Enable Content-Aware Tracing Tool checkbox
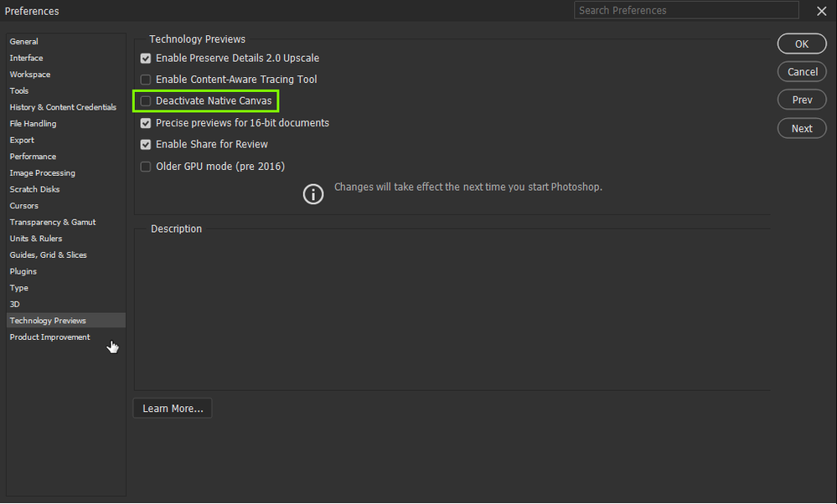Image resolution: width=837 pixels, height=504 pixels. click(x=146, y=80)
